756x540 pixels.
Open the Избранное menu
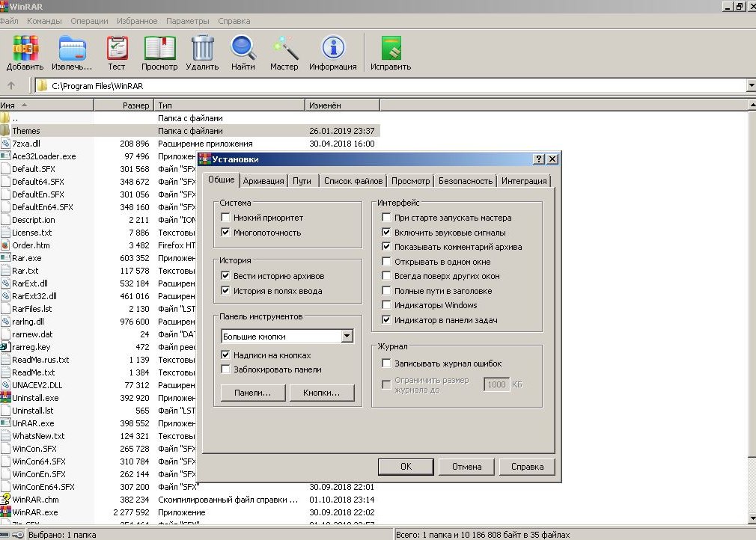click(x=137, y=21)
